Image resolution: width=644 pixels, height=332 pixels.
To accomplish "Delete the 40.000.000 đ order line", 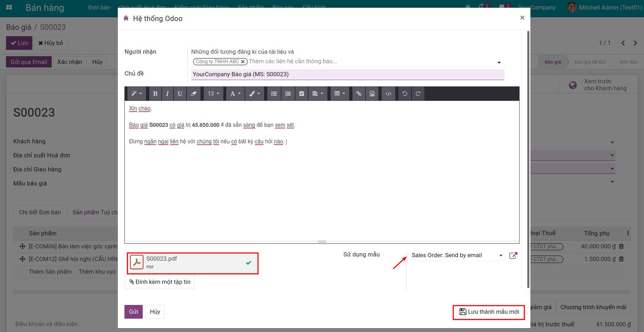I will click(621, 246).
